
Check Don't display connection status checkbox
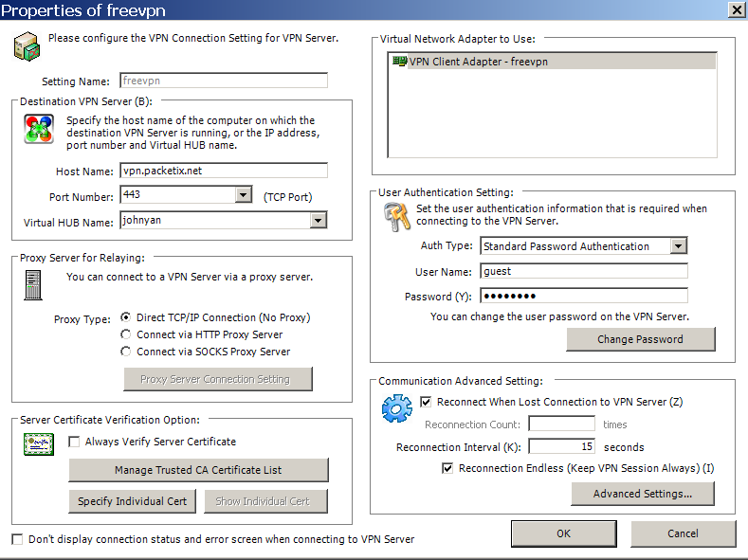[17, 539]
